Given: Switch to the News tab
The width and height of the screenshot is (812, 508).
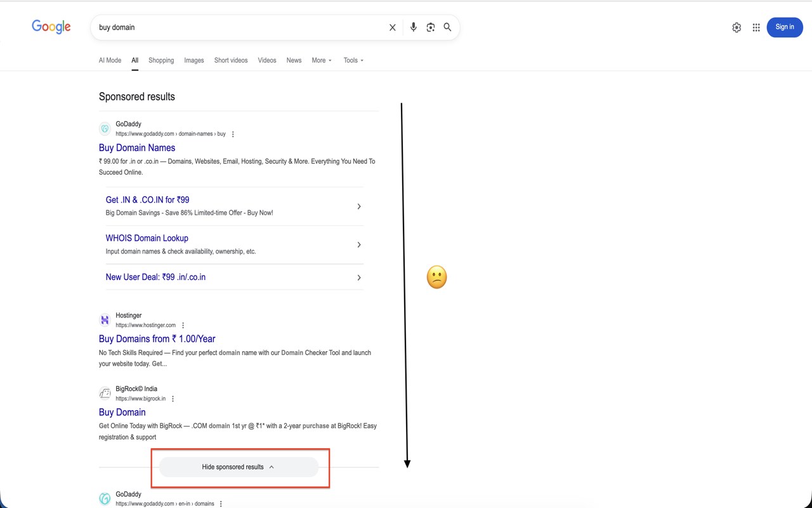Looking at the screenshot, I should [294, 60].
